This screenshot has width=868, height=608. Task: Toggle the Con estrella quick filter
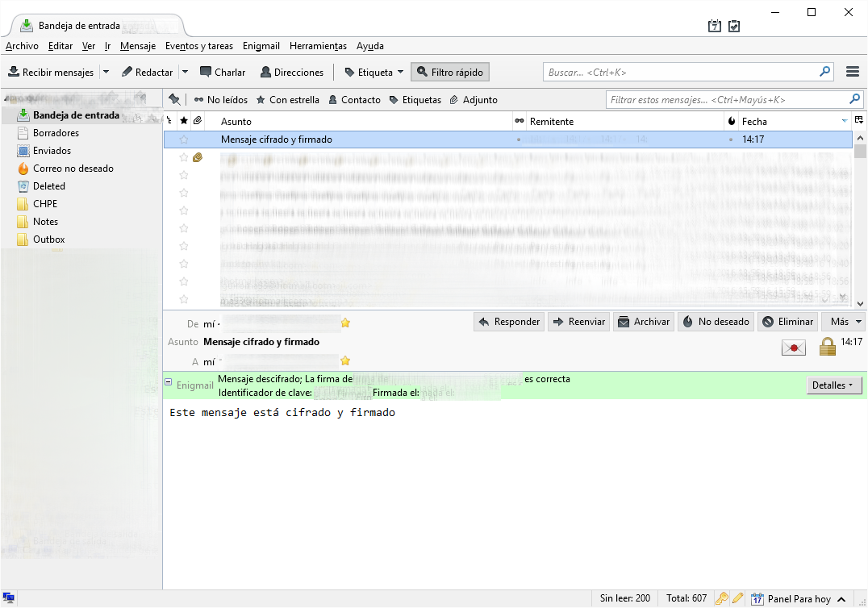[288, 100]
